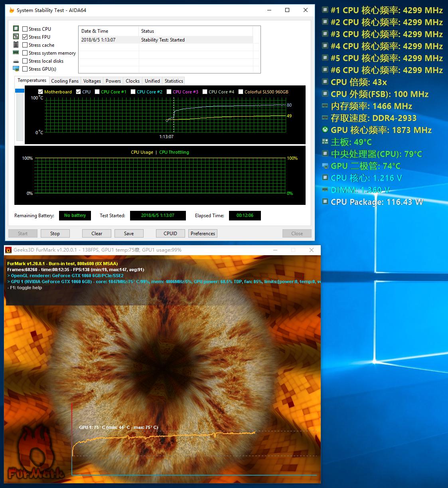Open the Statistics tab

(174, 81)
